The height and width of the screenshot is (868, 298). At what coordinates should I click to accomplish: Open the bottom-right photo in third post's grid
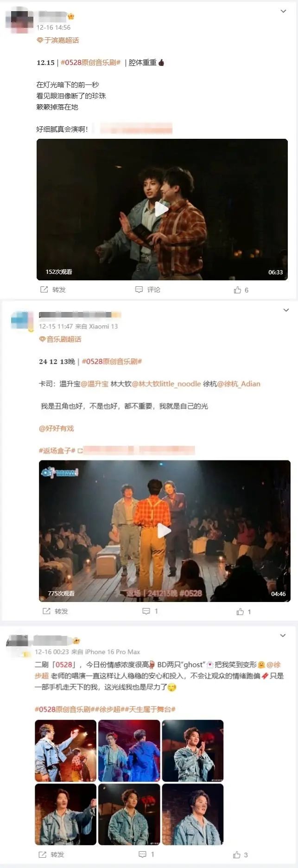pyautogui.click(x=192, y=814)
